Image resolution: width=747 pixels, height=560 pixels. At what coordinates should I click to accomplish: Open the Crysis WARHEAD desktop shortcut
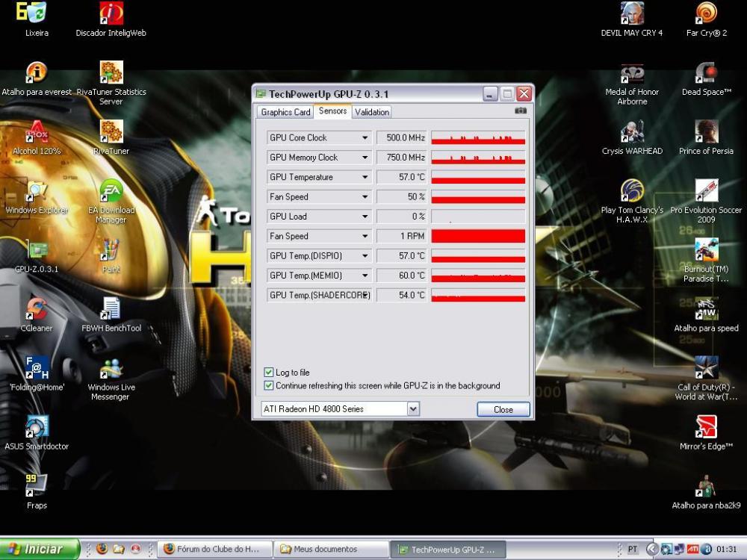[632, 133]
